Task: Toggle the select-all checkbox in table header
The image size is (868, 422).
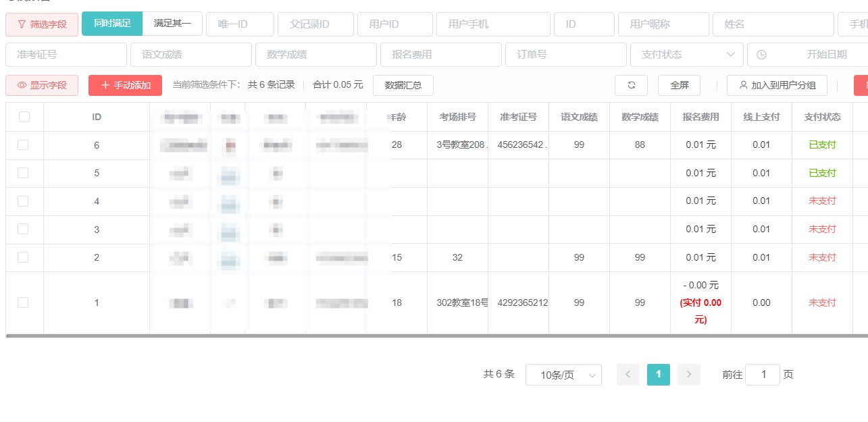Action: coord(24,116)
